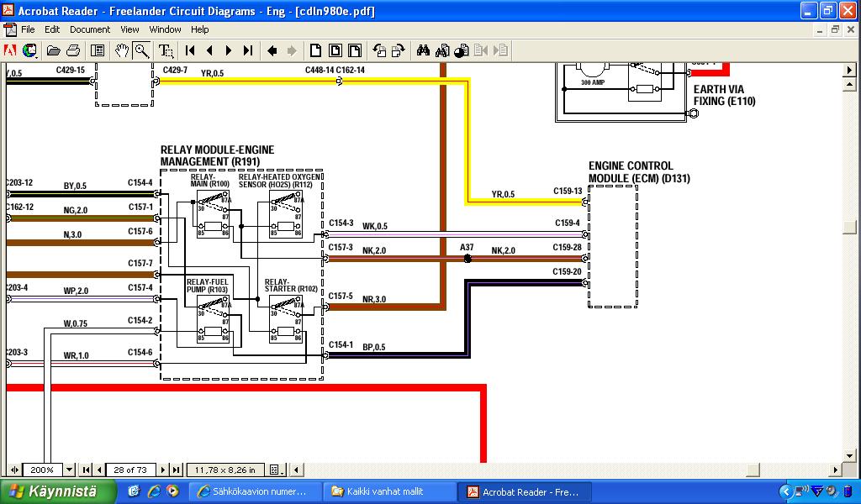
Task: Jump to first page toolbar arrow
Action: (191, 50)
